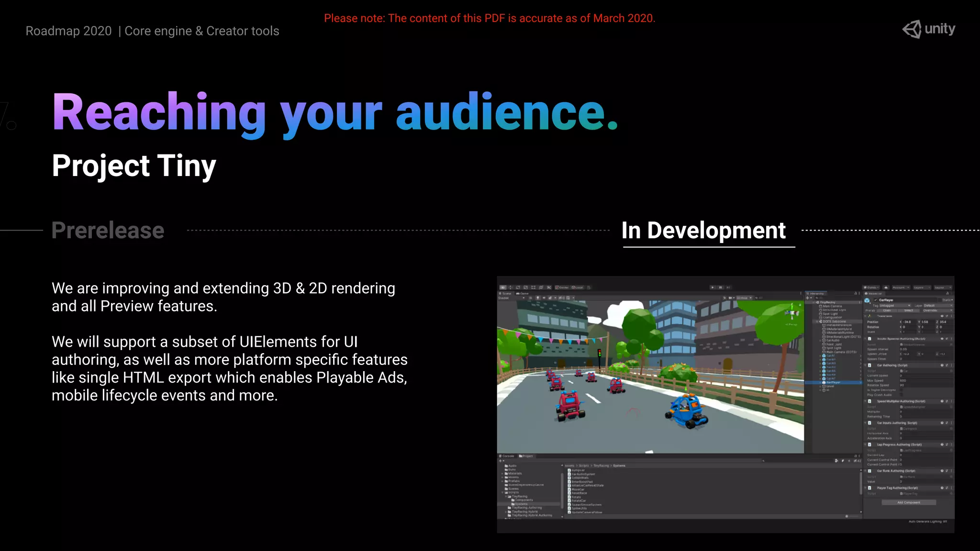The width and height of the screenshot is (980, 551).
Task: Open the custom editor tools icon
Action: (549, 287)
